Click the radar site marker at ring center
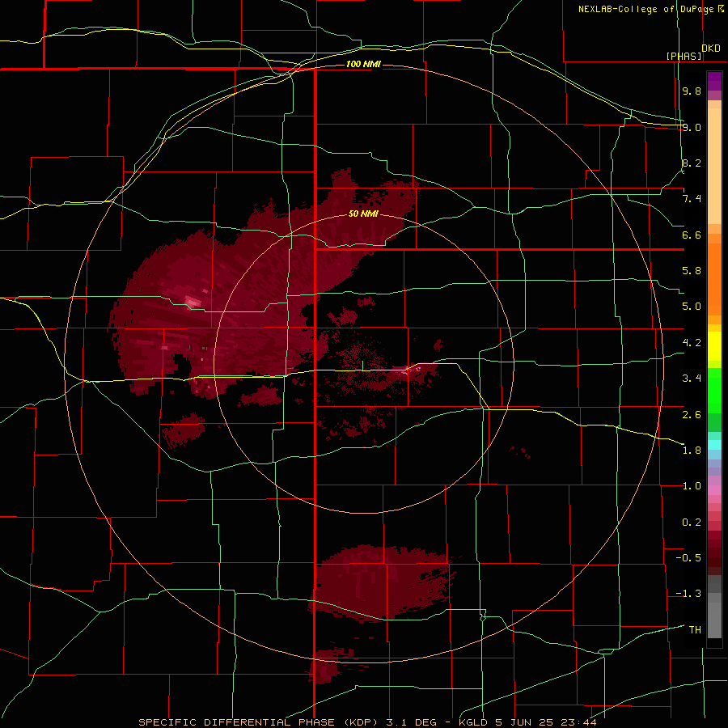This screenshot has height=728, width=728. [x=363, y=366]
